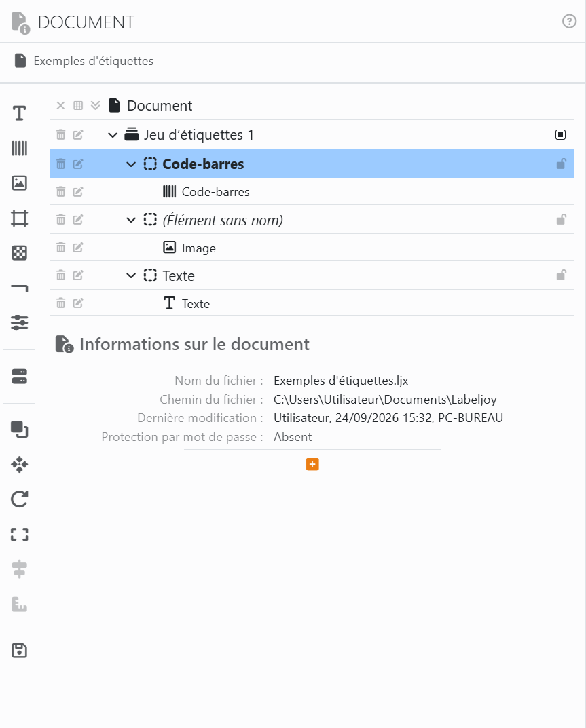Edit (Élément sans nom) with pencil icon
Image resolution: width=586 pixels, height=728 pixels.
[x=77, y=219]
